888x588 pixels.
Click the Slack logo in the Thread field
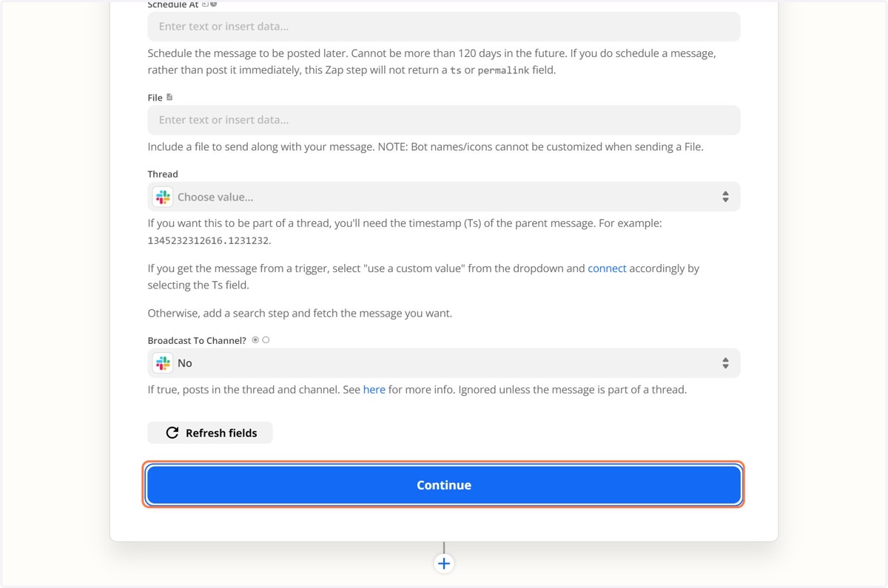pos(163,197)
